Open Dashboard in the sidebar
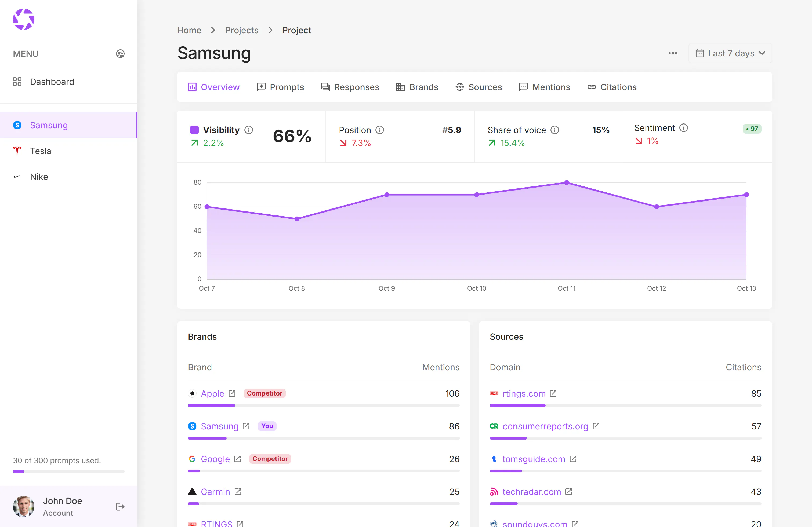The image size is (812, 527). click(68, 82)
